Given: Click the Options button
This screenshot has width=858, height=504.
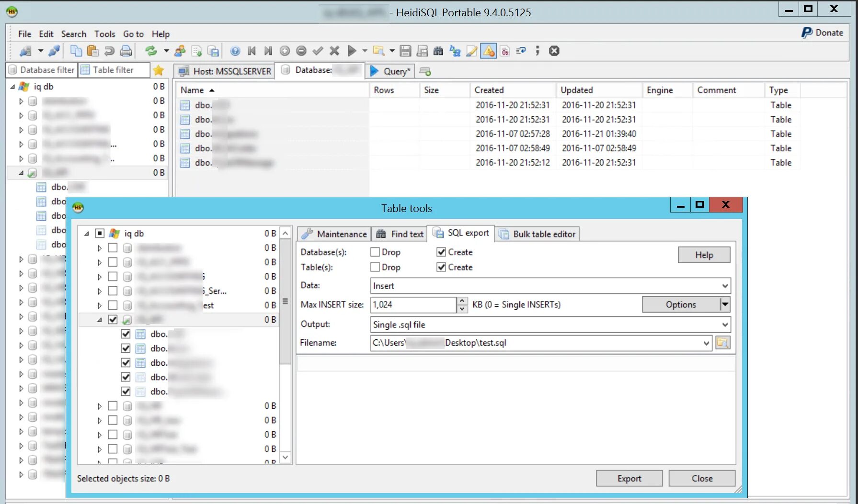Looking at the screenshot, I should [681, 304].
